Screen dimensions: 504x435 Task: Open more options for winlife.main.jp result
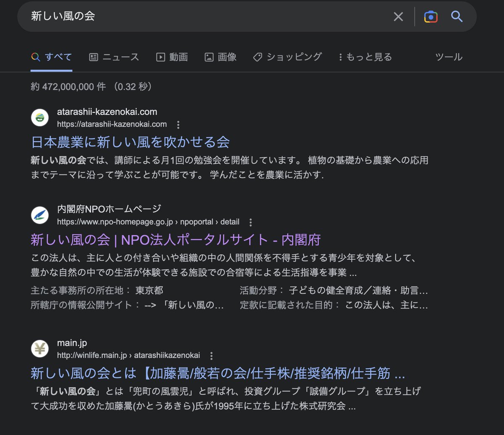[x=211, y=356]
